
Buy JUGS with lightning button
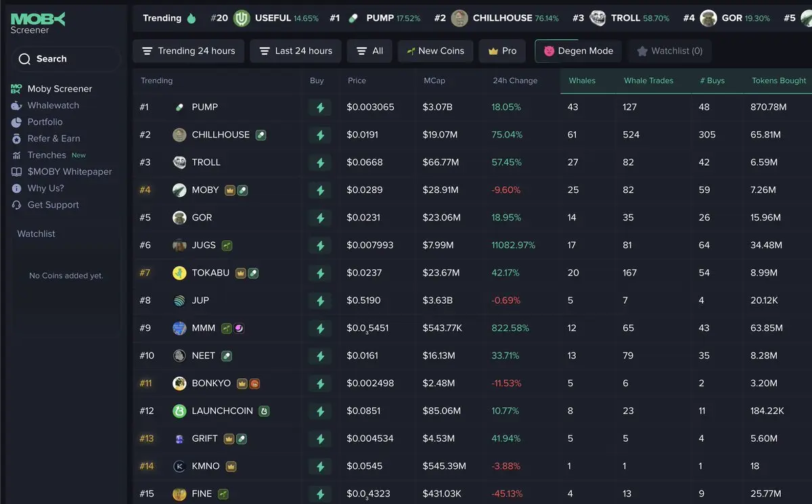point(320,246)
